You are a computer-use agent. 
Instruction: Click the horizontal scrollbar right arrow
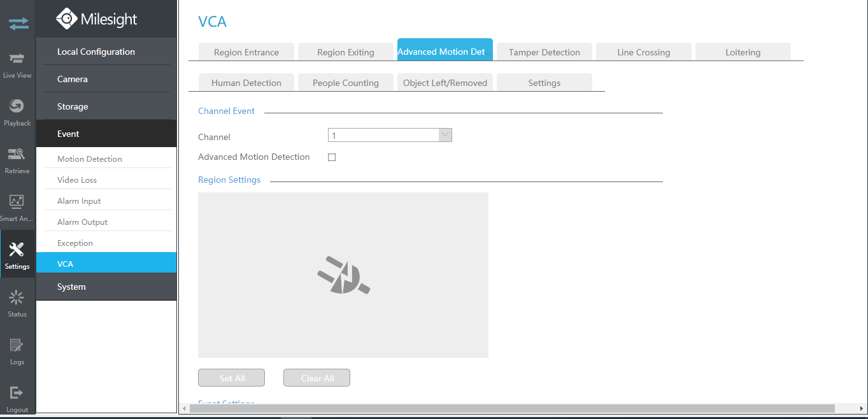862,408
